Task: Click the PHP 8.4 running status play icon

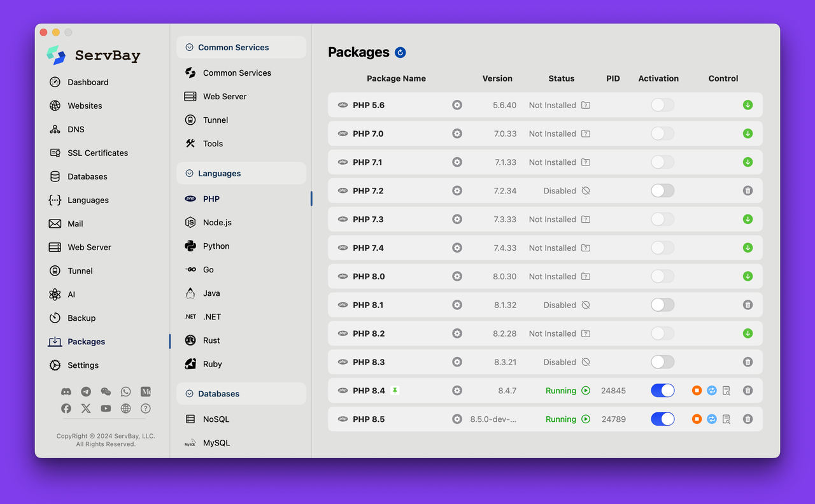Action: (586, 391)
